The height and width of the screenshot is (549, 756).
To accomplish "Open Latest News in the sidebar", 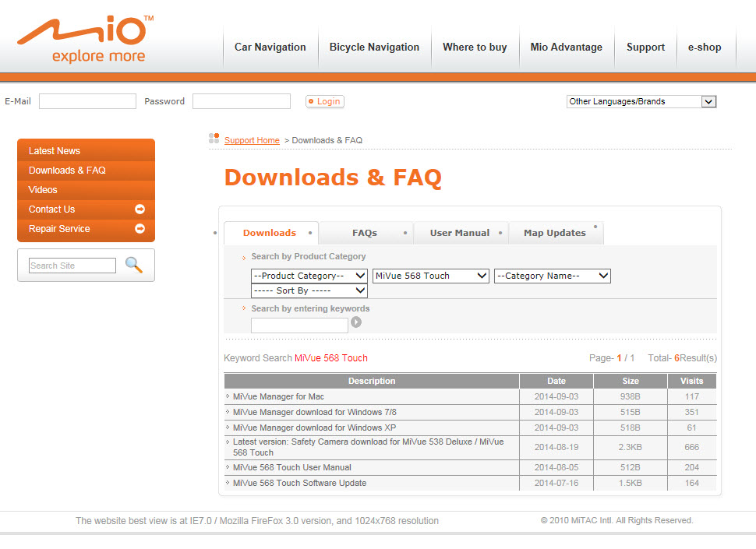I will [x=86, y=151].
